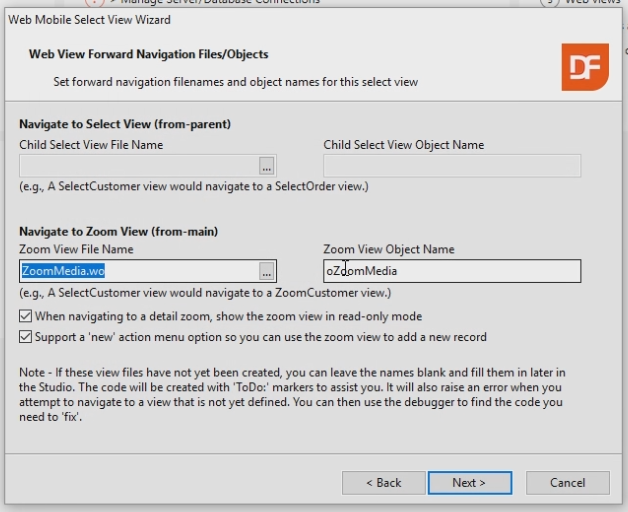This screenshot has height=512, width=628.
Task: Click the Navigate to Select View heading
Action: [x=125, y=125]
